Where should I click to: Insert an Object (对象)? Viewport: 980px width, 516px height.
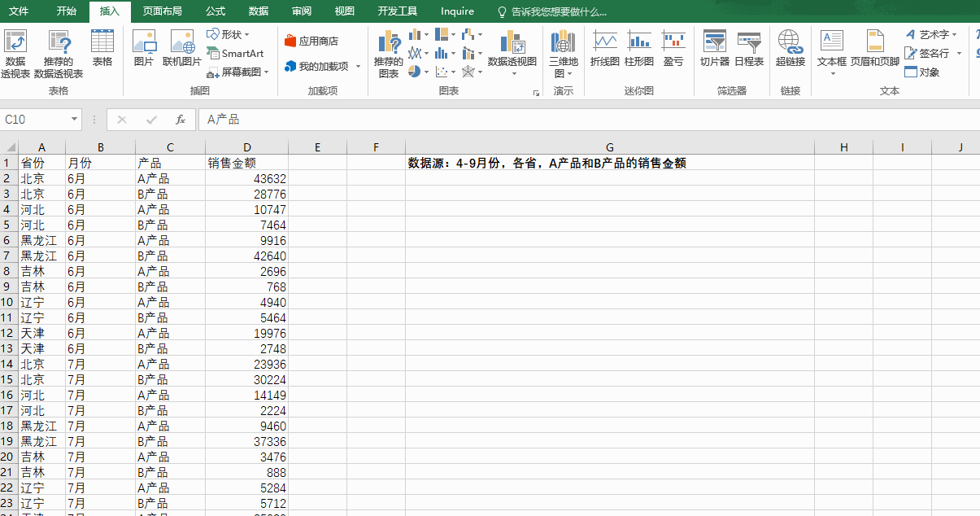point(922,72)
